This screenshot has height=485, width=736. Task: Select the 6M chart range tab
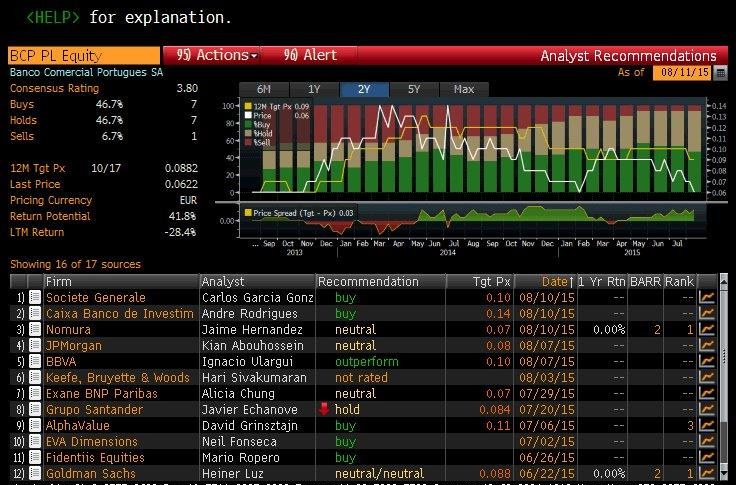[x=264, y=89]
